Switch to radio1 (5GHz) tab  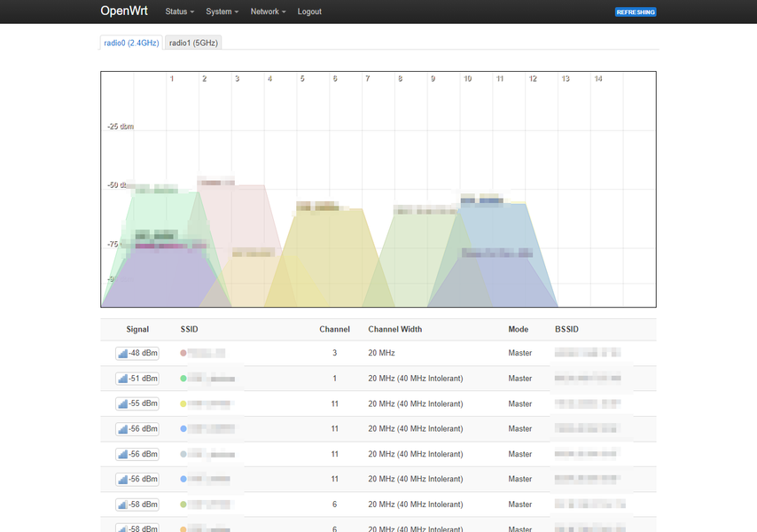(193, 43)
